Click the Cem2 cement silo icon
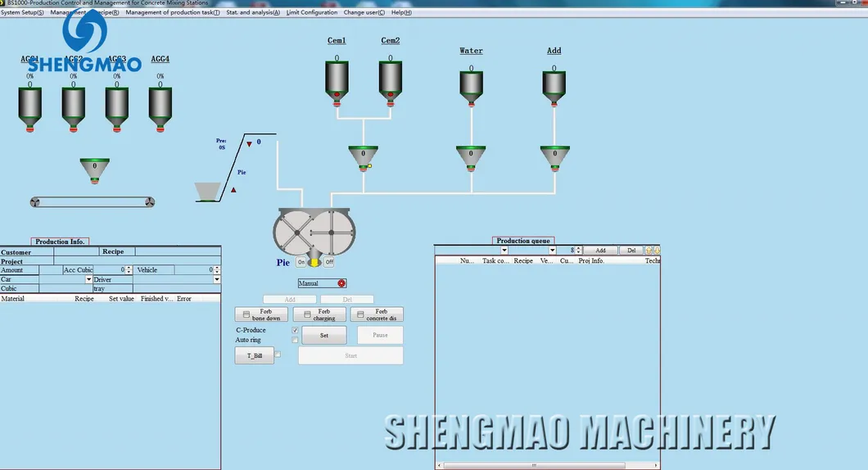 [x=391, y=78]
